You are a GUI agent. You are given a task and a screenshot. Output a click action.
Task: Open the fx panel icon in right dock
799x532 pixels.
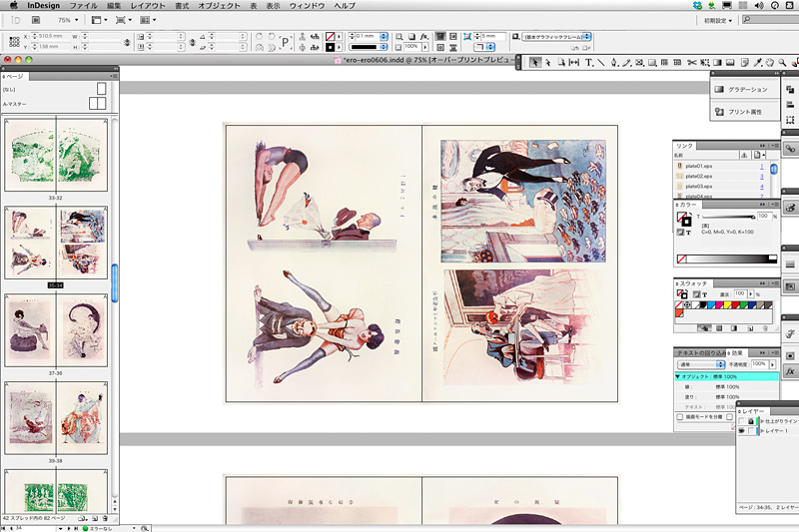pyautogui.click(x=790, y=371)
